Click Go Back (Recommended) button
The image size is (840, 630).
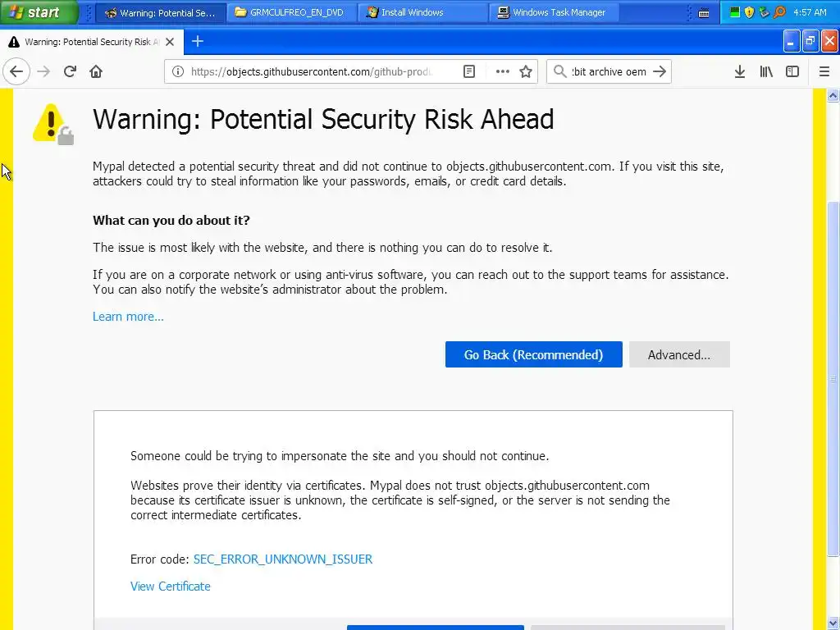tap(533, 354)
